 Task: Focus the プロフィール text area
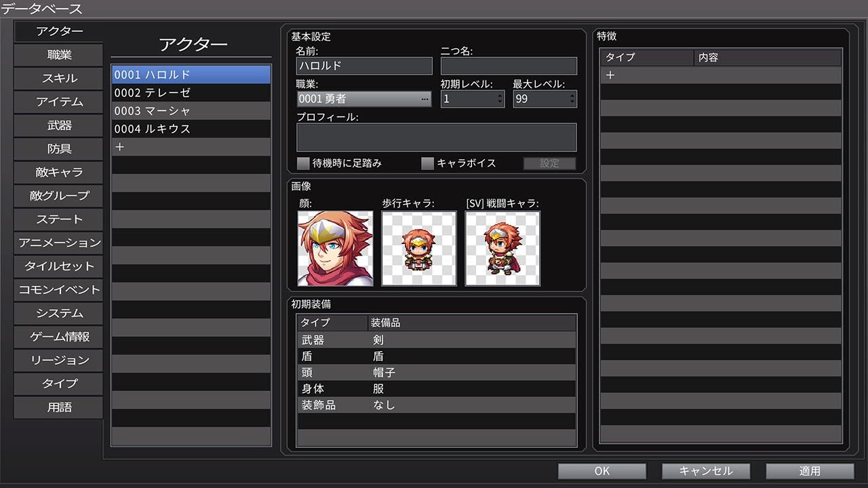[437, 137]
